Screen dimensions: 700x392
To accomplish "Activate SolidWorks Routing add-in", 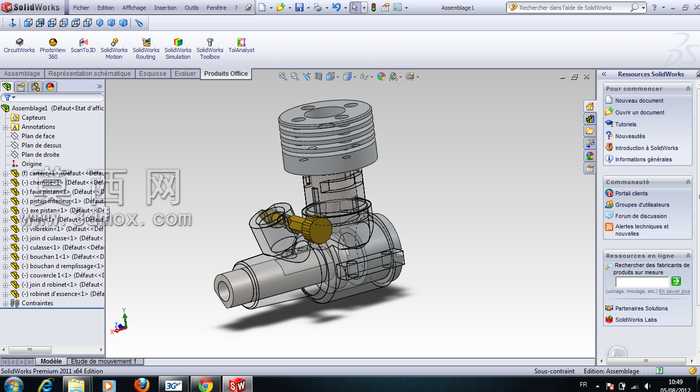I will [146, 48].
